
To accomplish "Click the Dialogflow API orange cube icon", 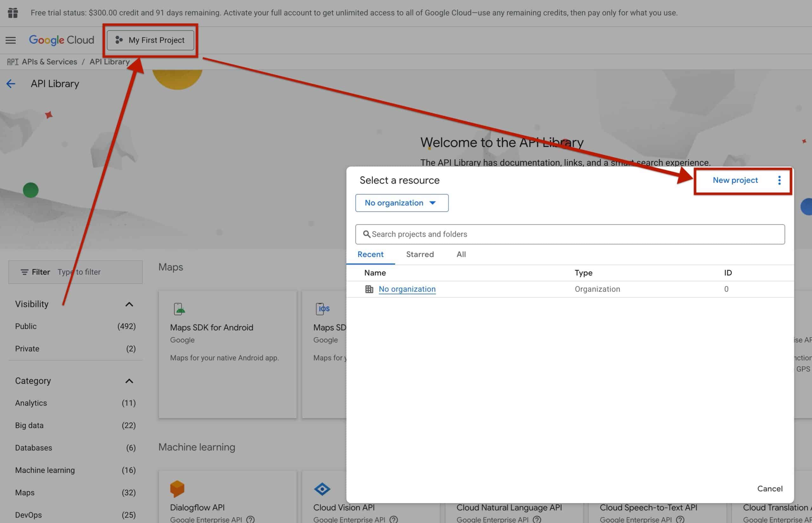I will [x=177, y=489].
